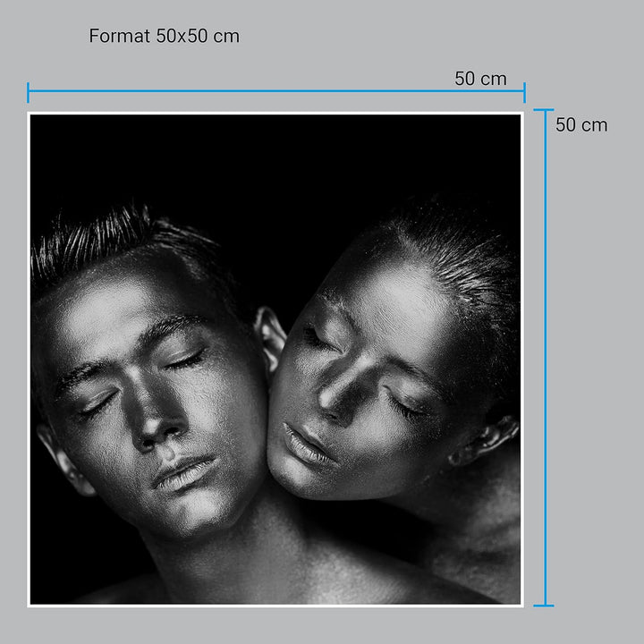Click the left person's ear near the other face
Viewport: 644px width, 644px height.
(x=268, y=335)
